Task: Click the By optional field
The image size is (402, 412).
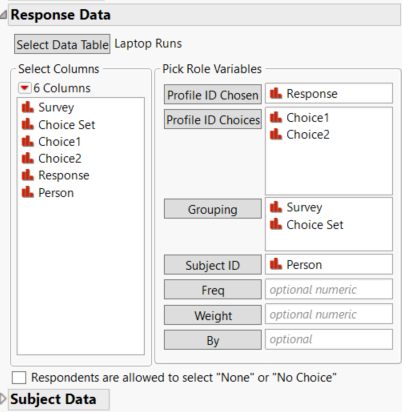Action: pyautogui.click(x=329, y=339)
